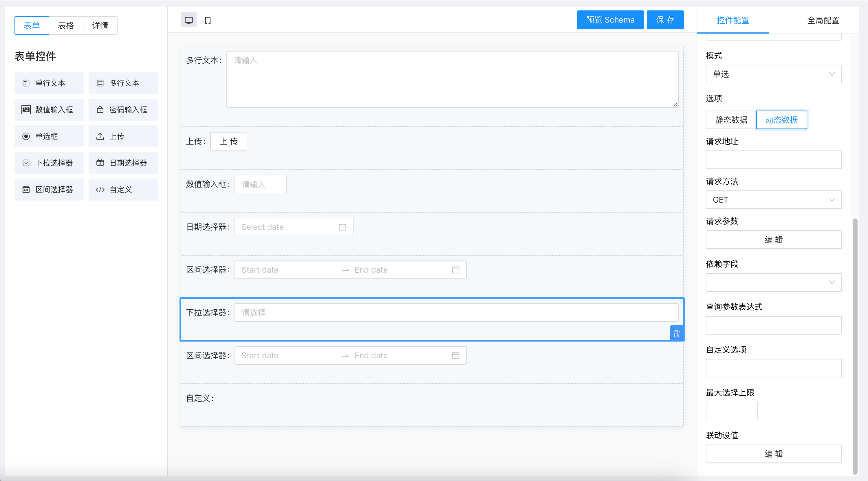868x481 pixels.
Task: Add 密码输入框 password control
Action: [x=123, y=110]
